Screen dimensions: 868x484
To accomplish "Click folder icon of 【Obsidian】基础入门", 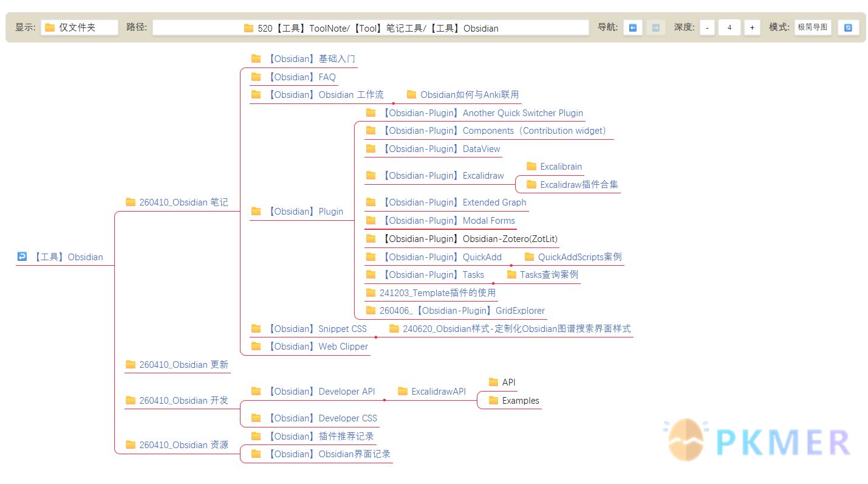I will pos(256,58).
